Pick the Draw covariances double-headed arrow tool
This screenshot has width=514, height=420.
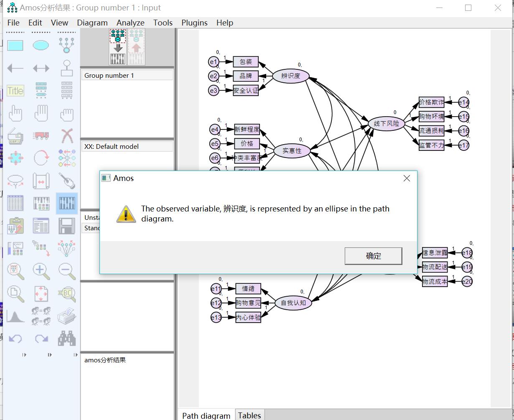point(41,68)
